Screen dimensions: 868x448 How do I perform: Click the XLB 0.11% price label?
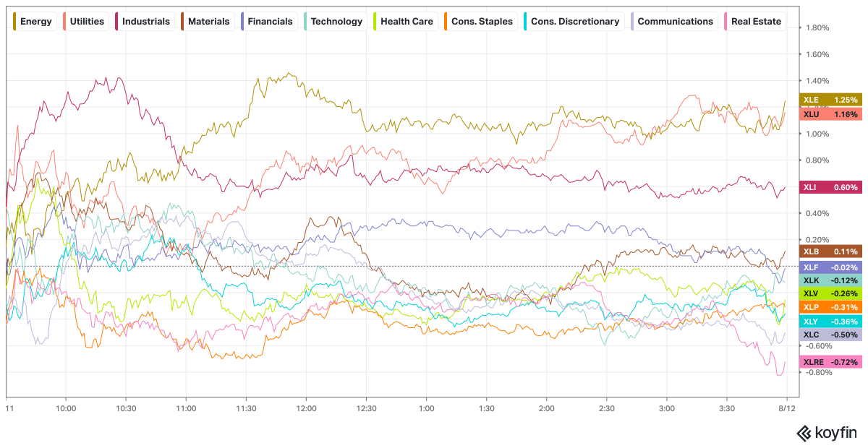[x=830, y=251]
